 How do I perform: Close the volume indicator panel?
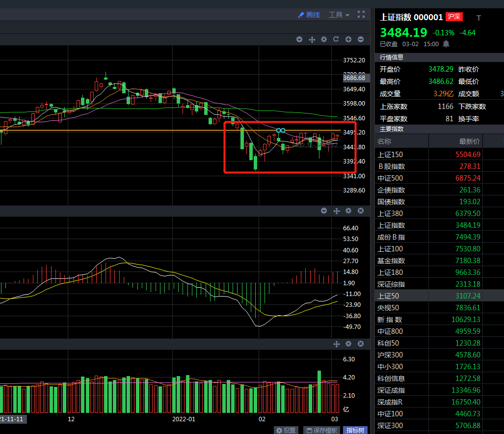(x=361, y=344)
